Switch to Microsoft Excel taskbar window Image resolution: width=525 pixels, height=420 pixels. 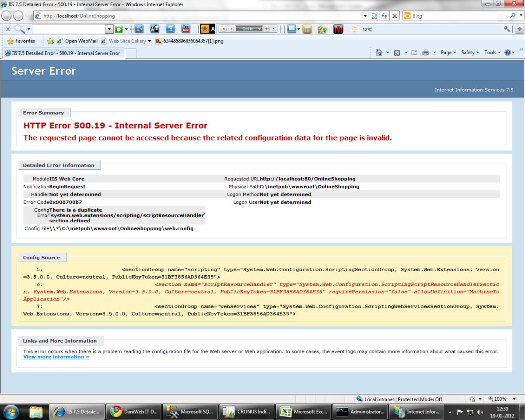pos(304,412)
